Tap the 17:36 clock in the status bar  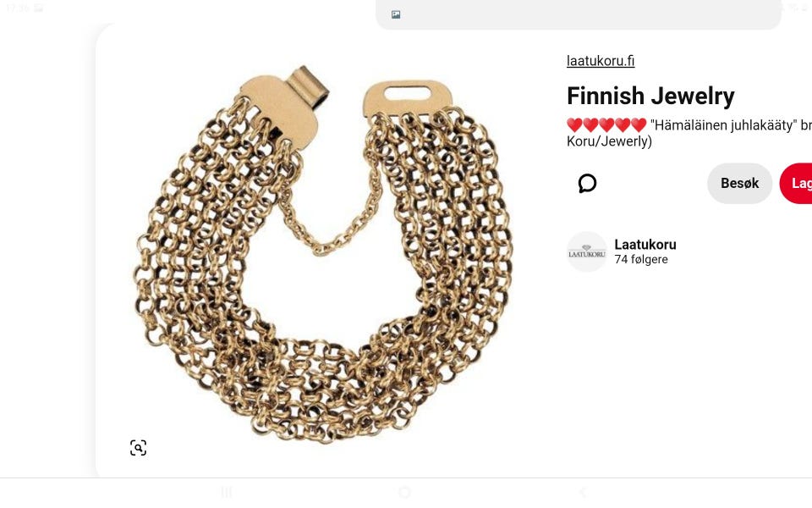pyautogui.click(x=18, y=8)
